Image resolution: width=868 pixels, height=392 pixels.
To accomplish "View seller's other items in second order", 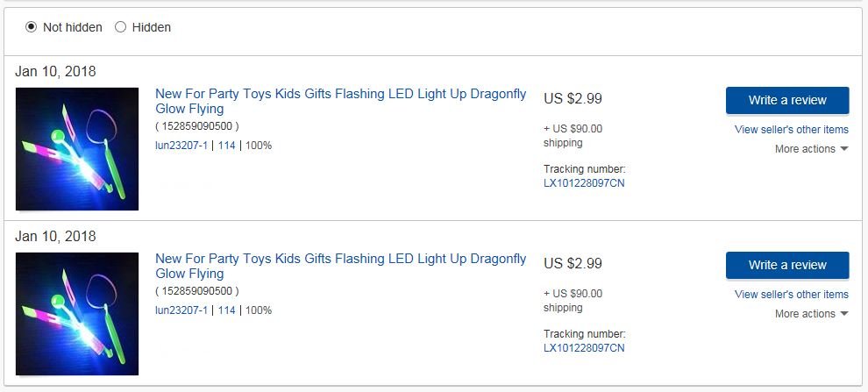I will coord(791,295).
